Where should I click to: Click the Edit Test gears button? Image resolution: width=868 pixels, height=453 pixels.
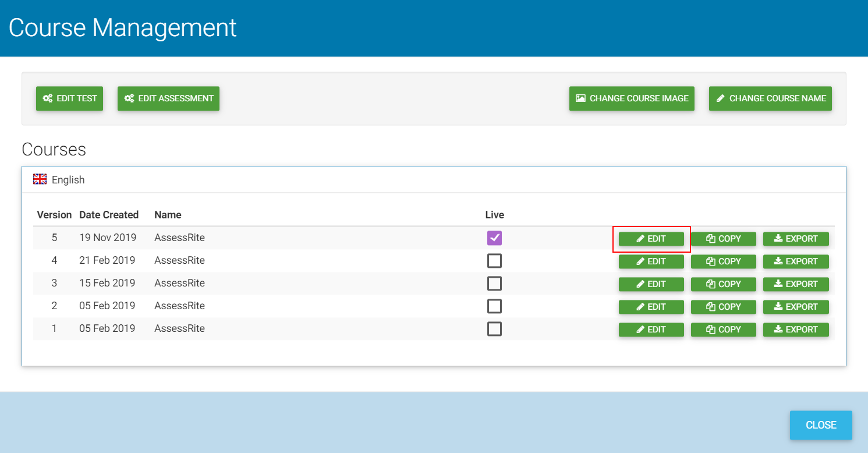[69, 98]
